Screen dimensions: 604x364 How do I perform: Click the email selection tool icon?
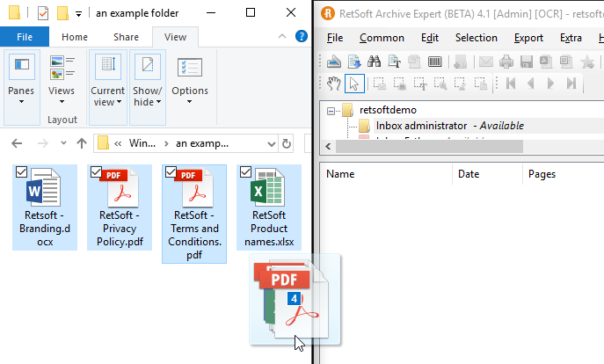coord(380,84)
